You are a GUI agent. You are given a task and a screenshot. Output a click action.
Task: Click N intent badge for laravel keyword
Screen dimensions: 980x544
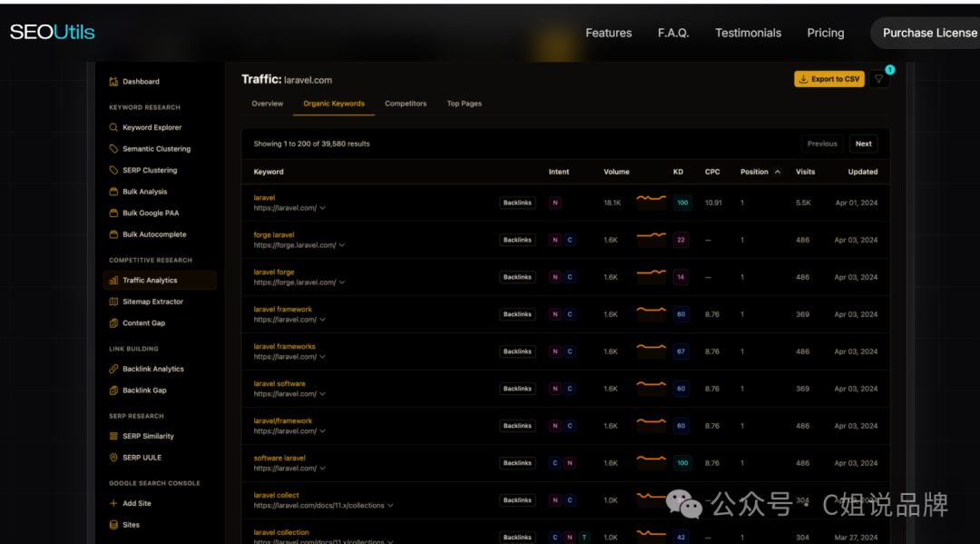[x=555, y=203]
